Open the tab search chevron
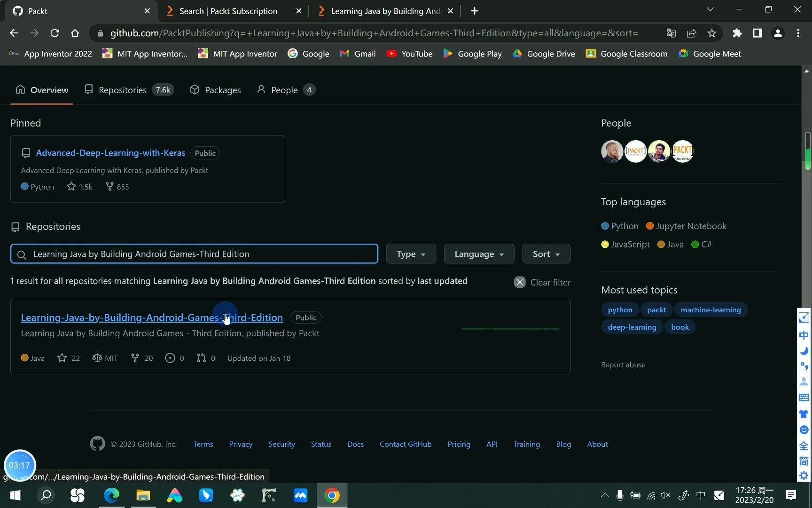 click(x=710, y=9)
